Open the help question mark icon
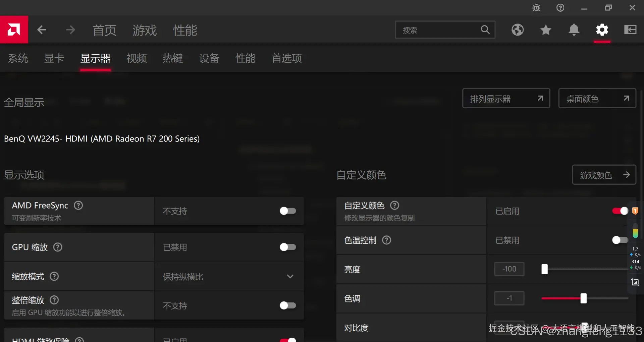644x342 pixels. tap(560, 8)
